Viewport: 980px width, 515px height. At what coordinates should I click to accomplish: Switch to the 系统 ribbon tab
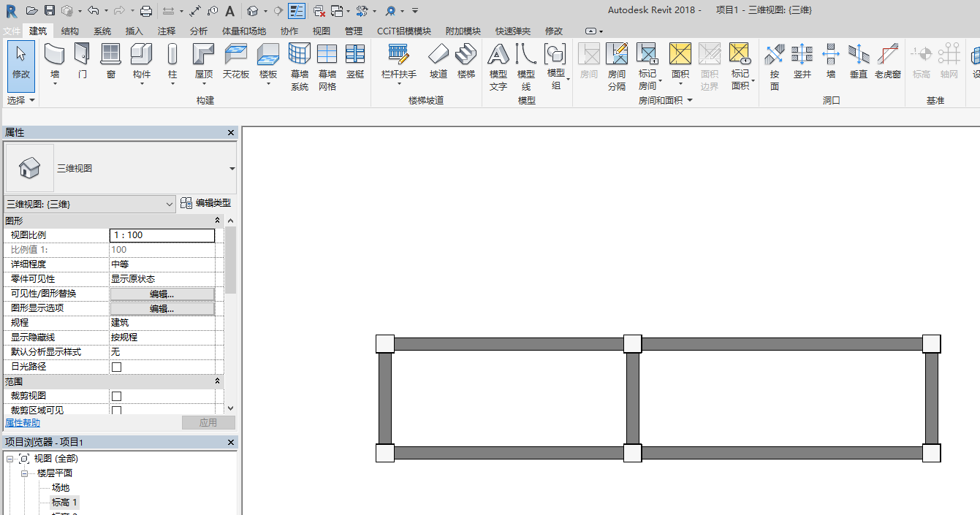click(x=102, y=31)
